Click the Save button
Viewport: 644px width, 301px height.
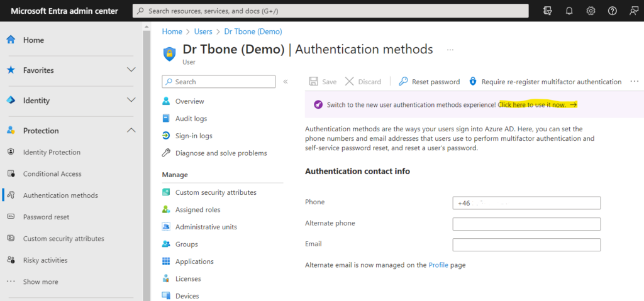(323, 82)
